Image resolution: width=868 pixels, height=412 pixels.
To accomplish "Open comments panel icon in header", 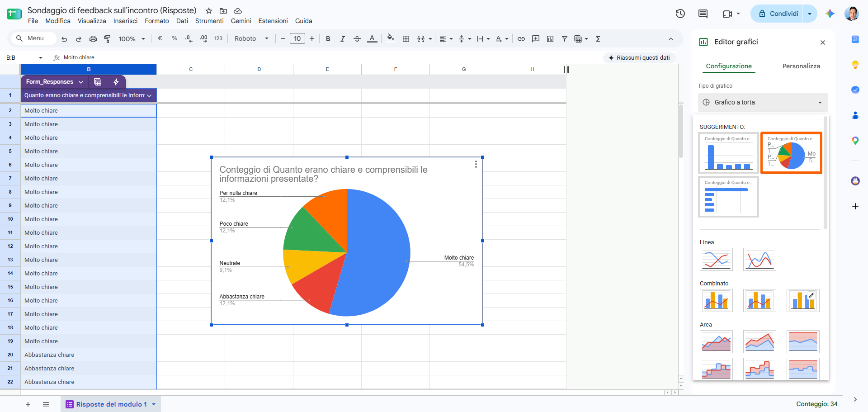I will [703, 14].
